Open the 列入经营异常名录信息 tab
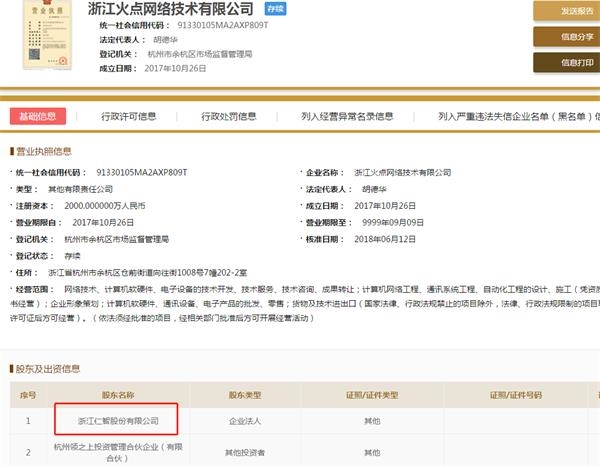 [347, 116]
